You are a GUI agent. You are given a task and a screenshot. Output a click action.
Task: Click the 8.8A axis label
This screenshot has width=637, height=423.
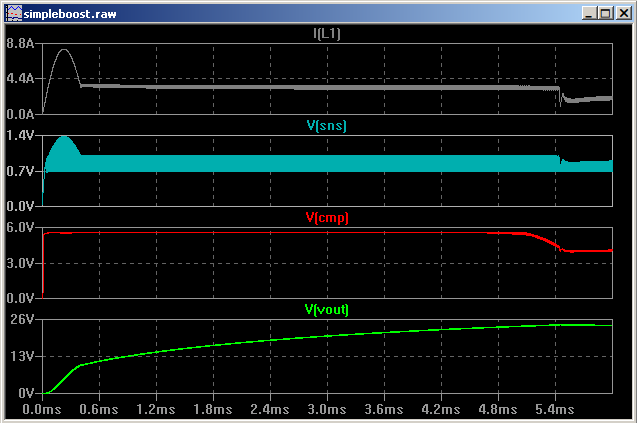click(20, 43)
